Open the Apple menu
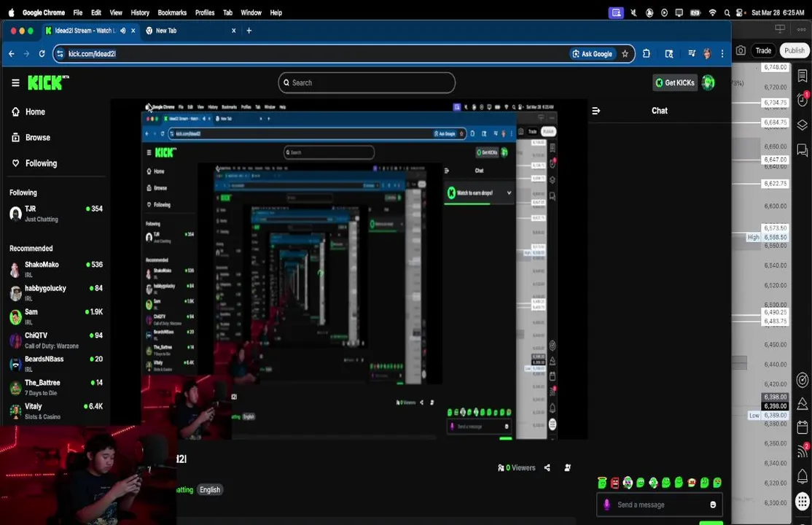Viewport: 812px width, 525px height. pos(12,12)
